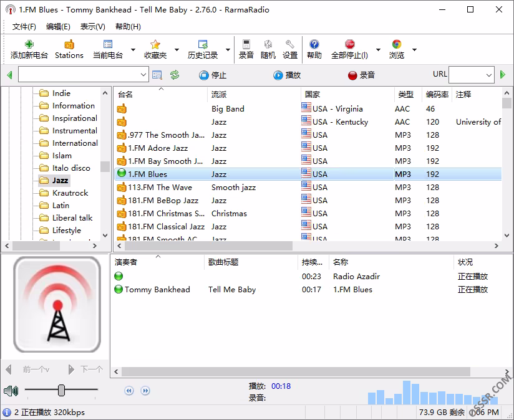
Task: Expand the Browse dropdown arrow
Action: 414,50
